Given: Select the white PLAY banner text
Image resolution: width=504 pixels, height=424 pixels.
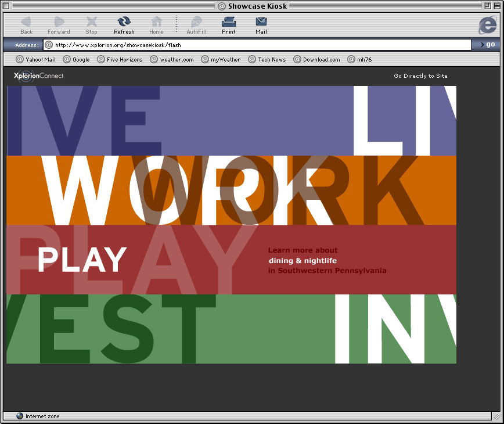Looking at the screenshot, I should 82,260.
